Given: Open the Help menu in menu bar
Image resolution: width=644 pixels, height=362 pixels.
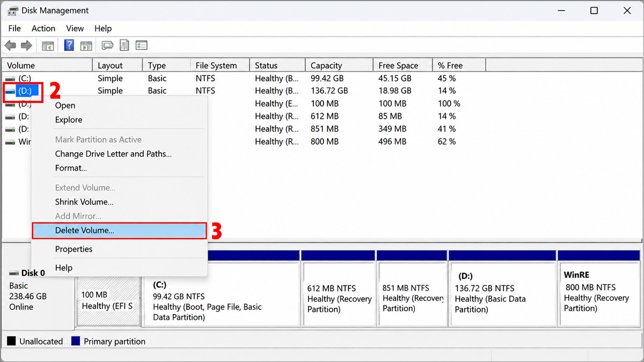Looking at the screenshot, I should pos(103,28).
